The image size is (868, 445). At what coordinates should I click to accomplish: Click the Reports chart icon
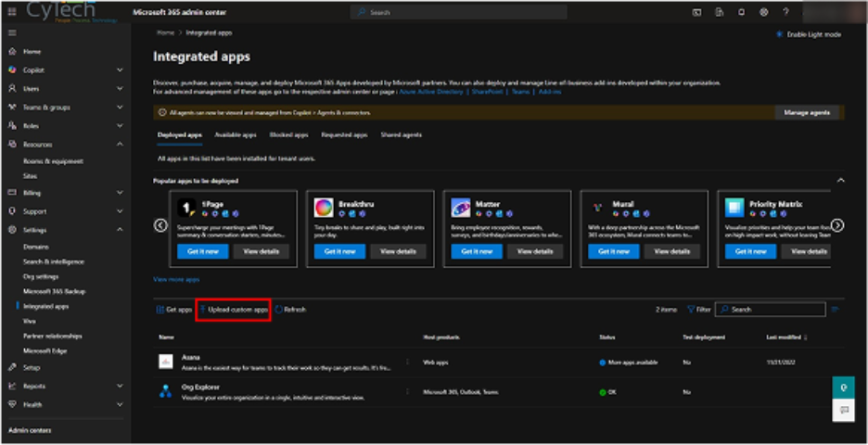(12, 386)
